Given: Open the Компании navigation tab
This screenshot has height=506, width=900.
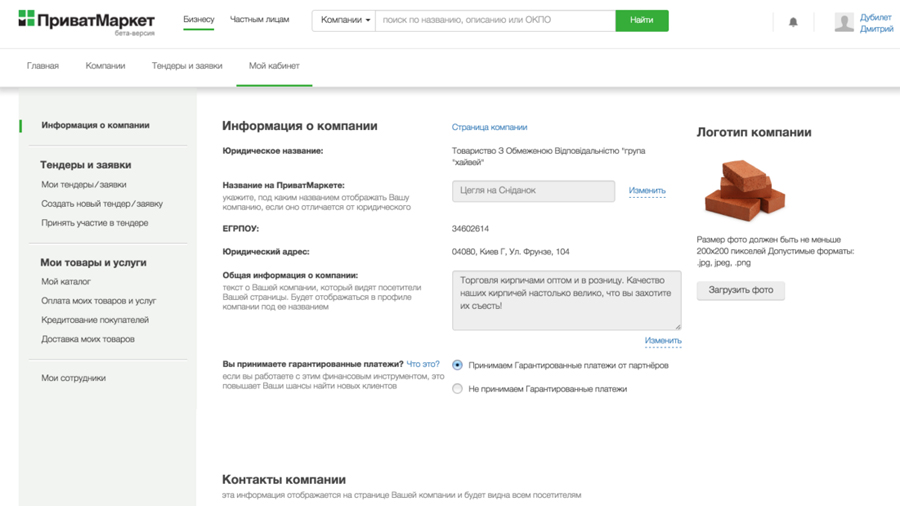Looking at the screenshot, I should click(x=105, y=66).
